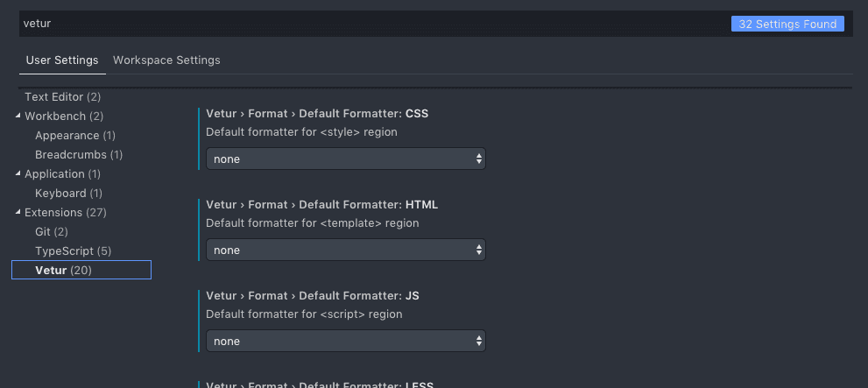Open the Keyboard (1) category

coord(68,194)
